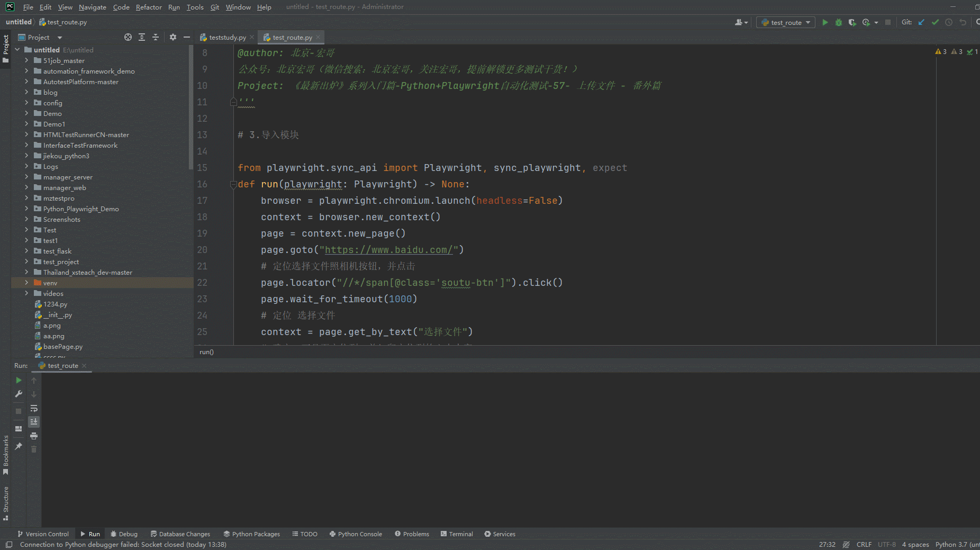Screen dimensions: 980x550
Task: Click the stop button in the main toolbar
Action: point(888,22)
